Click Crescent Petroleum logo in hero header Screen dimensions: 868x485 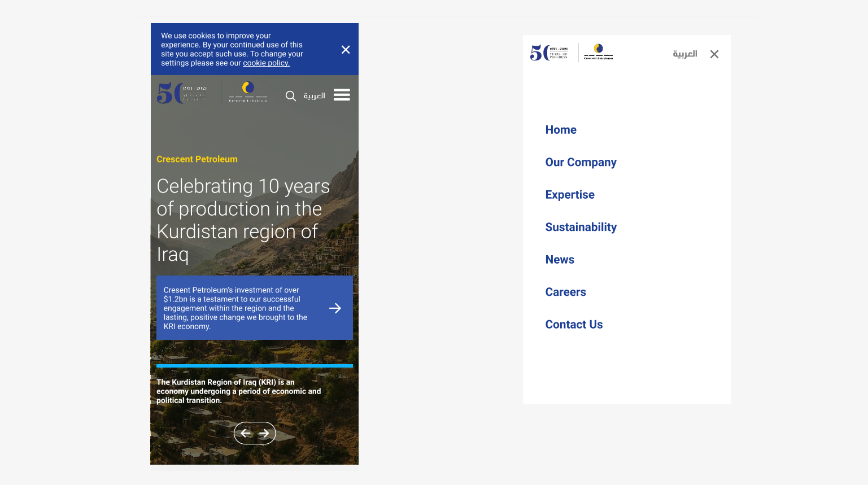point(248,92)
